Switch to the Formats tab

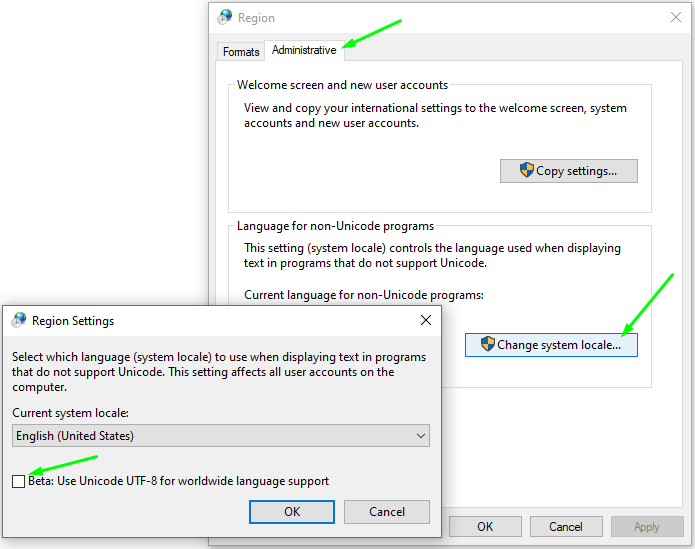(x=241, y=52)
